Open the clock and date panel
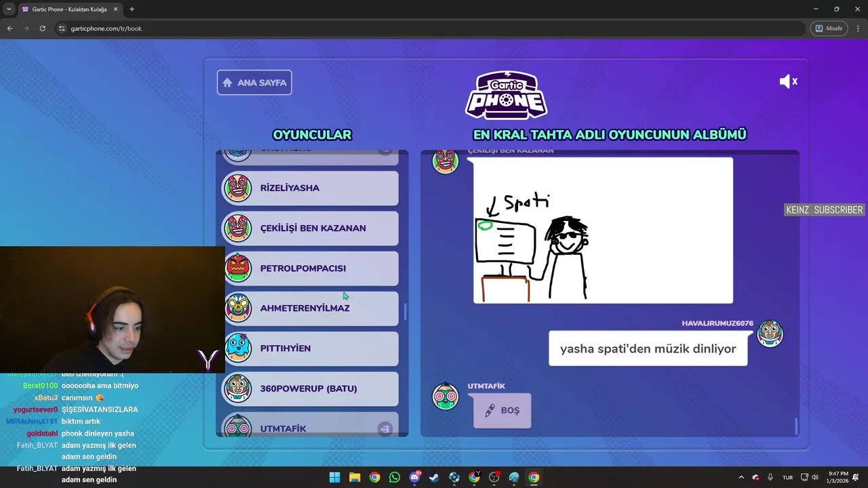The width and height of the screenshot is (868, 488). click(837, 477)
